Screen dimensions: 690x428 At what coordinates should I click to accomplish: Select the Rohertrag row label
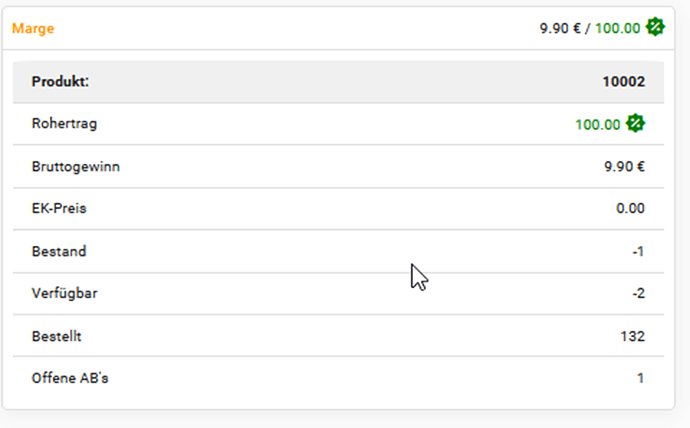click(64, 124)
